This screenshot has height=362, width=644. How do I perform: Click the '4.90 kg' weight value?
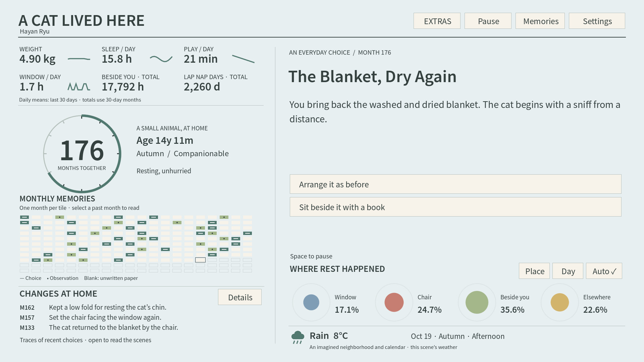(37, 59)
